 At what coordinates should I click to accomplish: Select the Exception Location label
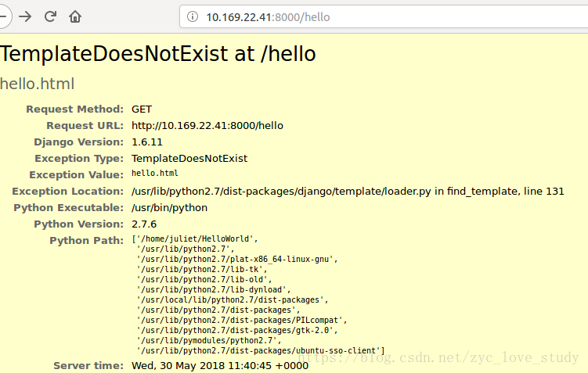[x=68, y=192]
